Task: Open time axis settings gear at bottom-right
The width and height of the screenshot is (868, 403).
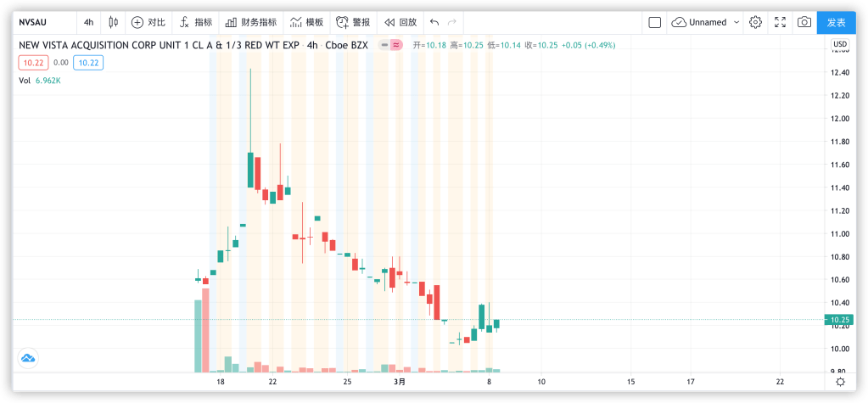Action: click(x=839, y=382)
